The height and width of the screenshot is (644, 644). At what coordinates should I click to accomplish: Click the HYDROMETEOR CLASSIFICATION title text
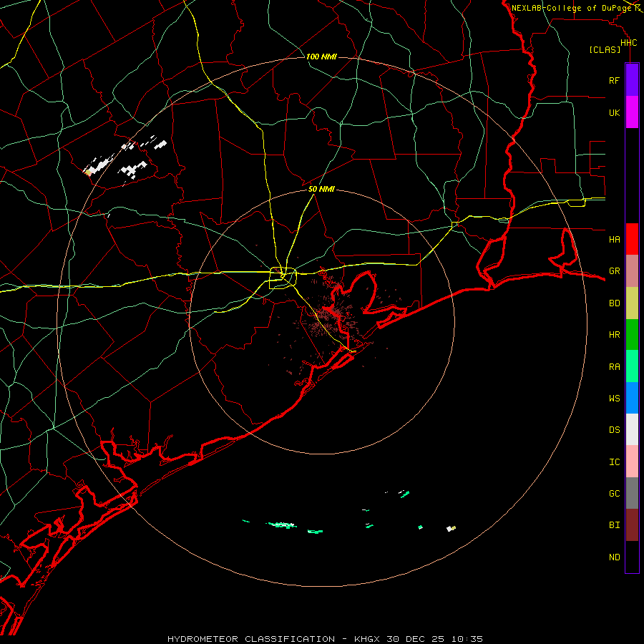(x=251, y=639)
